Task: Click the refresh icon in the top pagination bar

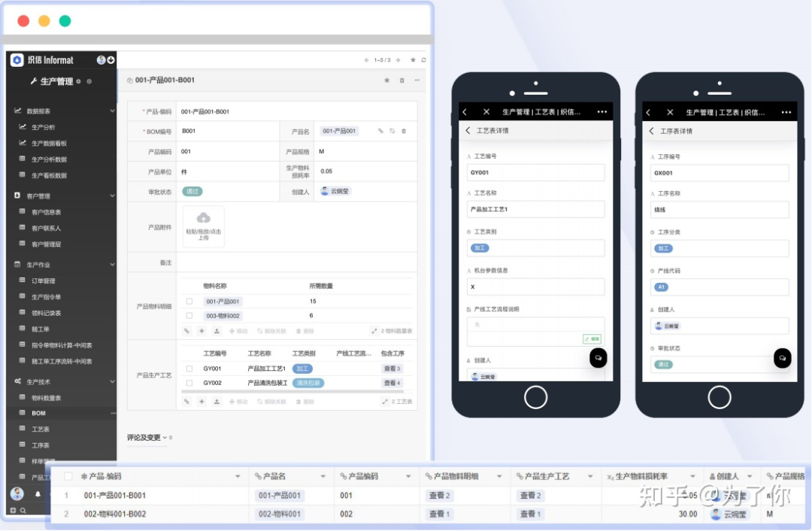Action: [x=424, y=59]
